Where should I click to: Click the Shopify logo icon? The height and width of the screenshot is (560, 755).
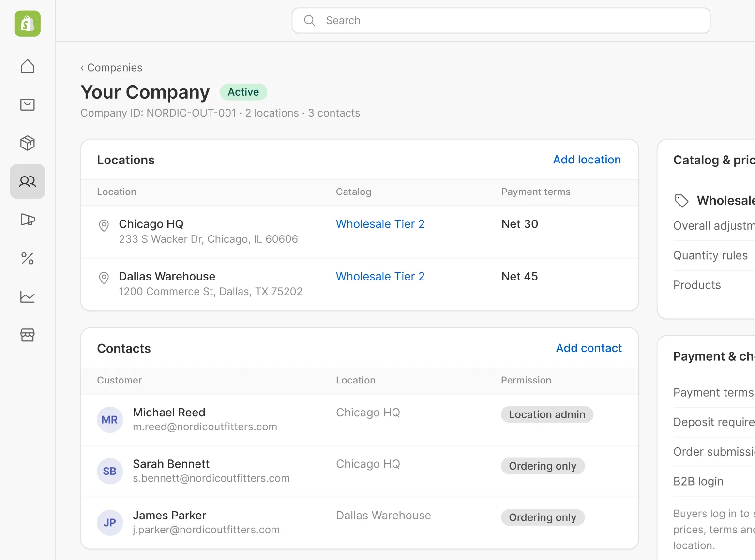click(28, 24)
